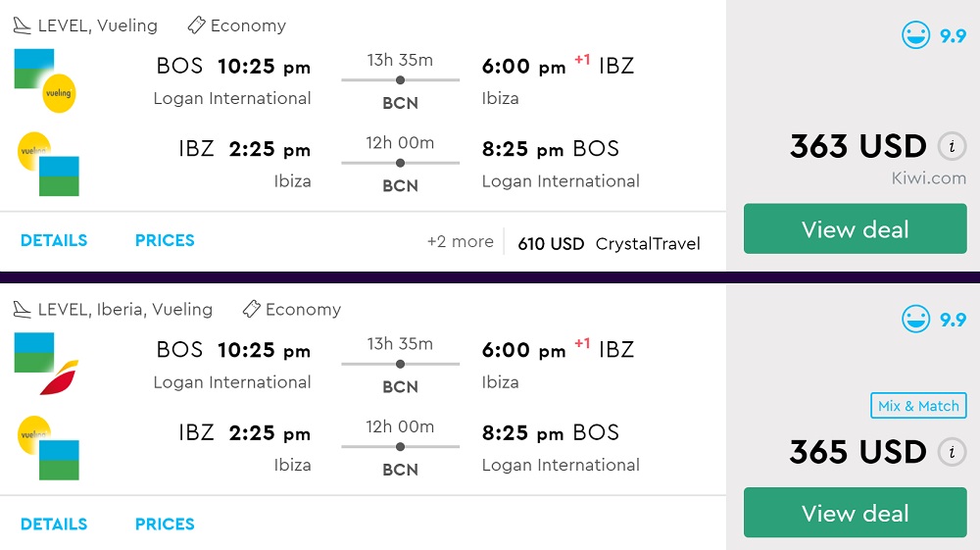Click the Mix & Match badge
Screen dimensions: 980x550
point(918,406)
